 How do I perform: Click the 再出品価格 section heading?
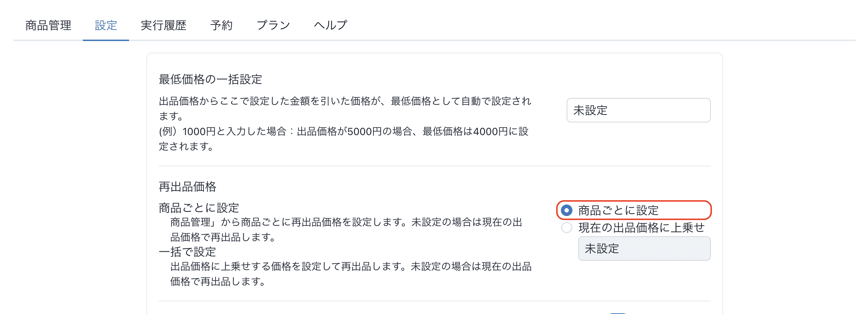(187, 187)
